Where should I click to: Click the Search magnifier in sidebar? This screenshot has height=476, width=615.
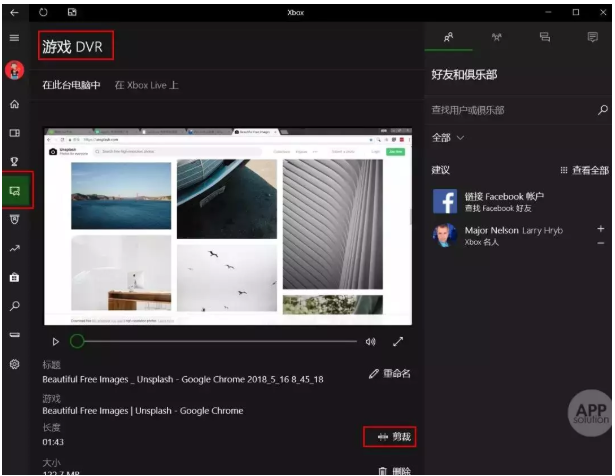15,306
